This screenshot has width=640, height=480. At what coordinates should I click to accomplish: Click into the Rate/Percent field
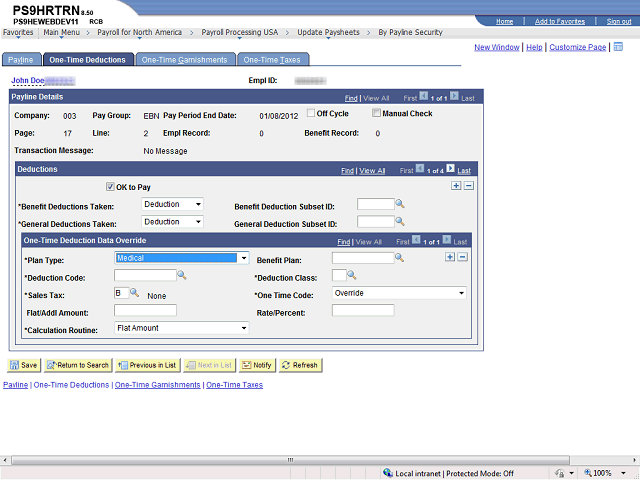(363, 310)
